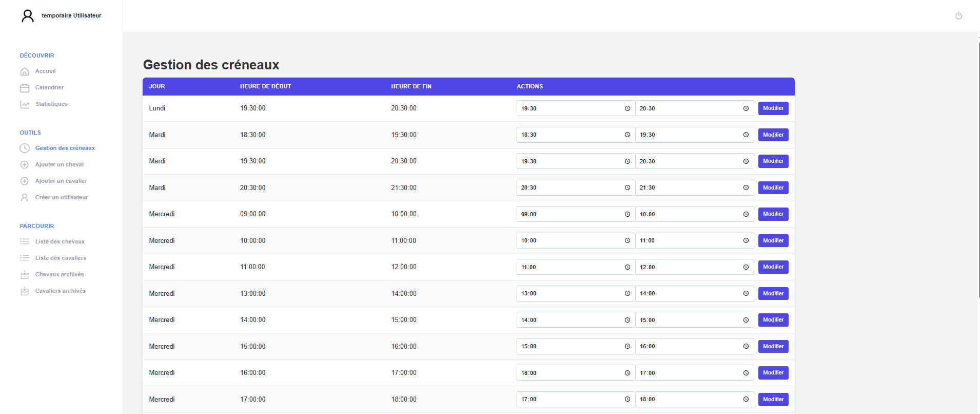Click Modifier for Mercredi 17:00 slot
Viewport: 980px width, 414px height.
pyautogui.click(x=773, y=400)
